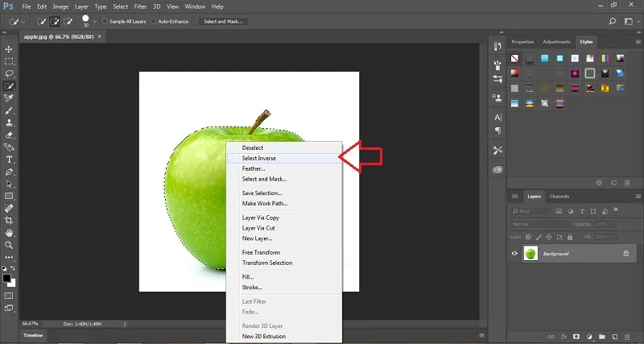
Task: Select the Crop tool
Action: (x=9, y=221)
